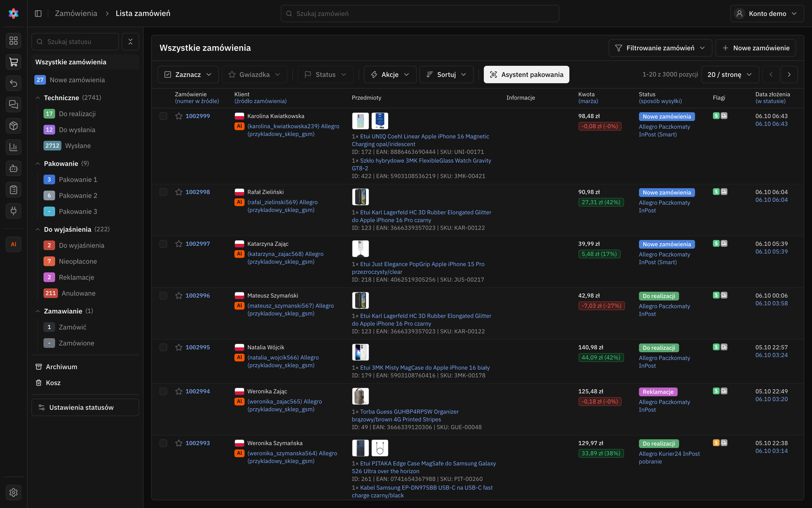Open the Allegro AI sidebar icon

coord(14,244)
